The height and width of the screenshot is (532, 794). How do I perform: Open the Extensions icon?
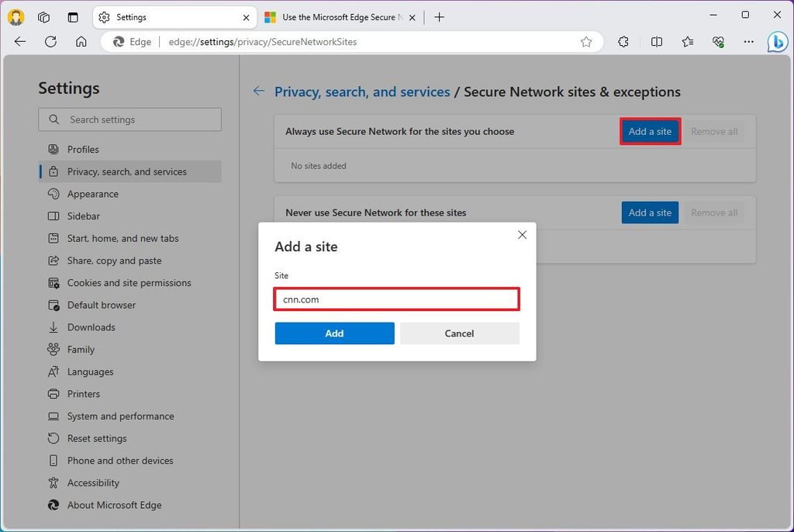click(x=623, y=42)
